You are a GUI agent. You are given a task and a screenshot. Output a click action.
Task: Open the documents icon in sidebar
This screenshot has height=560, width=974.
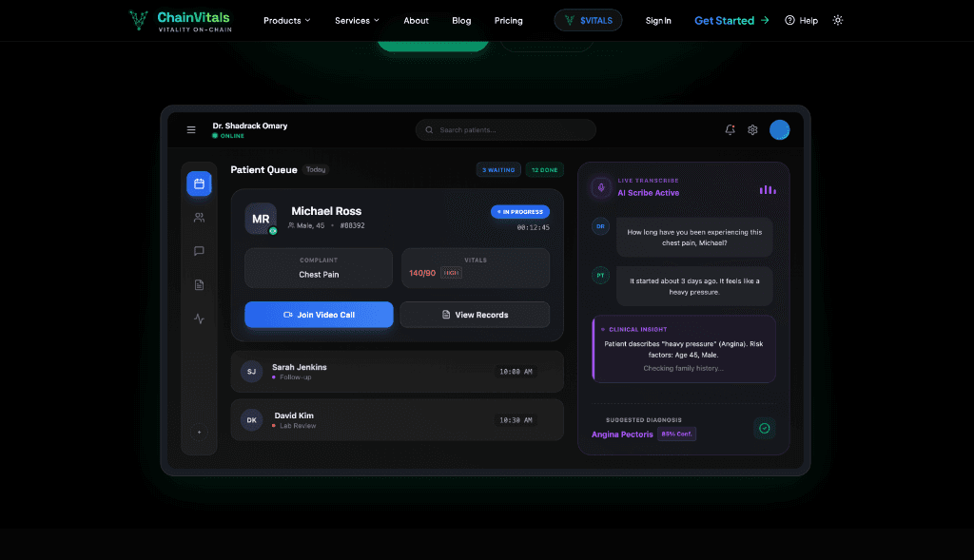tap(199, 285)
